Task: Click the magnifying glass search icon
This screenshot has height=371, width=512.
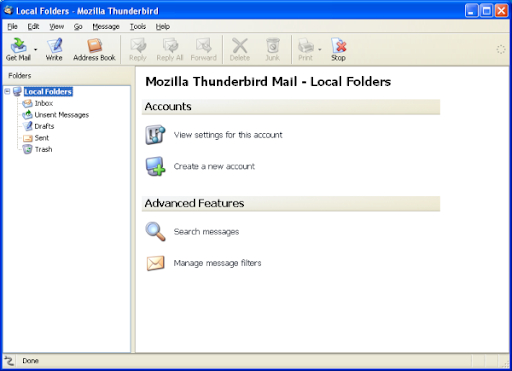Action: (x=155, y=231)
